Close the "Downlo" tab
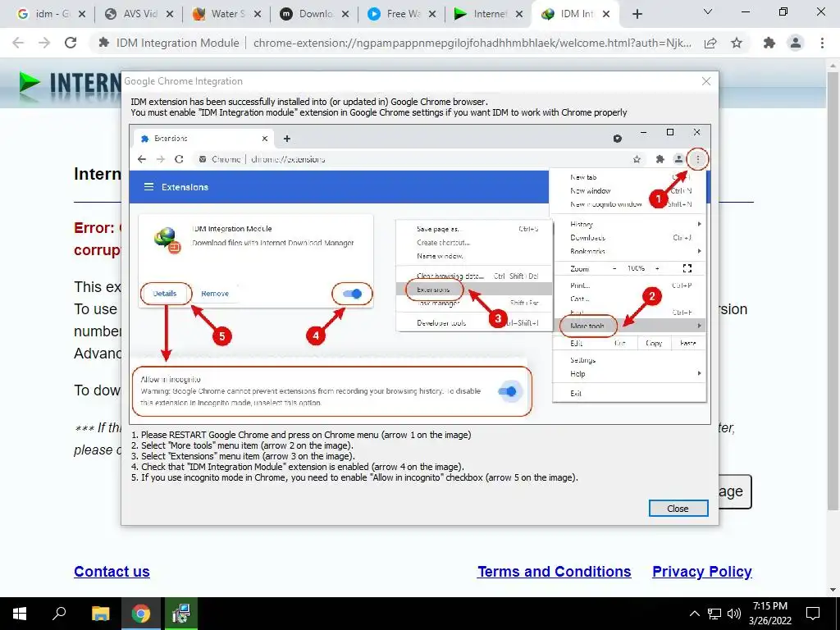Viewport: 840px width, 630px height. pos(345,15)
